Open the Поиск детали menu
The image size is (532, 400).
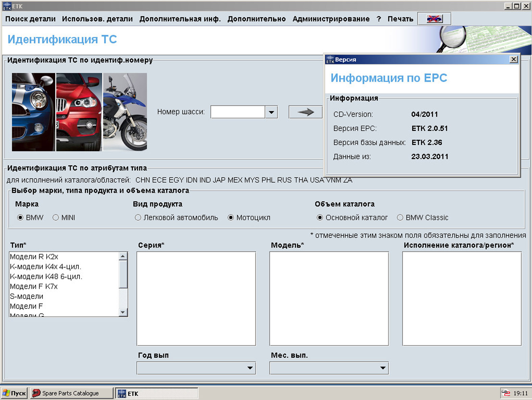(x=30, y=19)
